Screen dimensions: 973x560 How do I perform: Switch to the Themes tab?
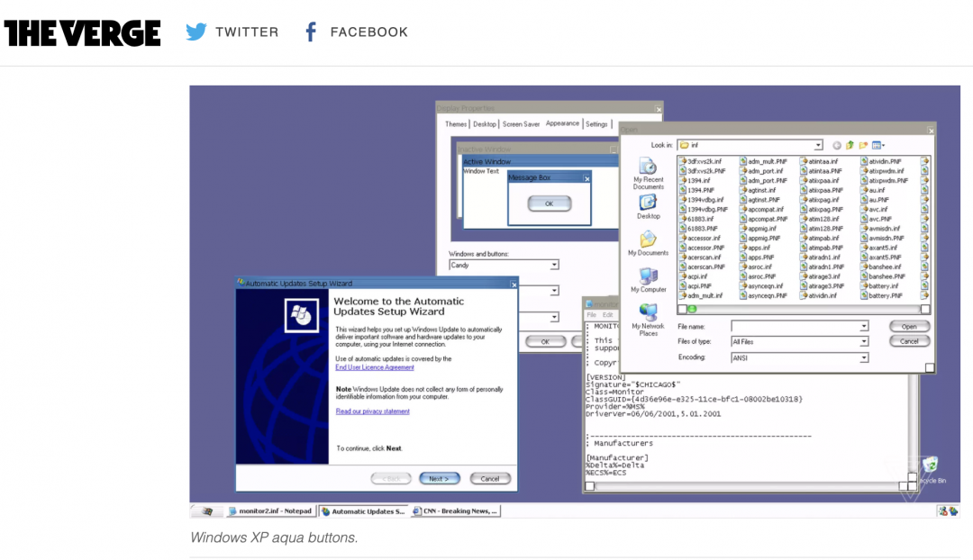tap(456, 124)
